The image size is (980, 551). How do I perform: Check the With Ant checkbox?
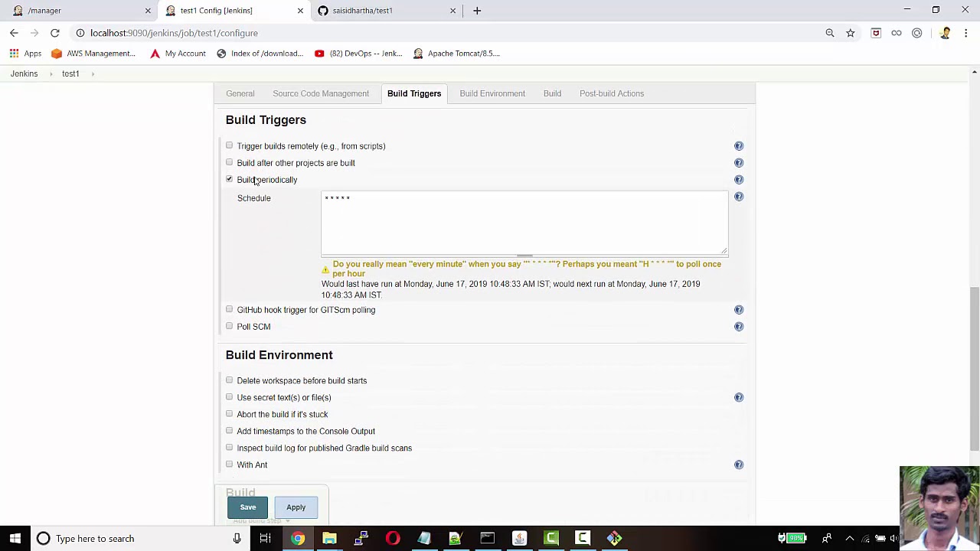click(229, 465)
